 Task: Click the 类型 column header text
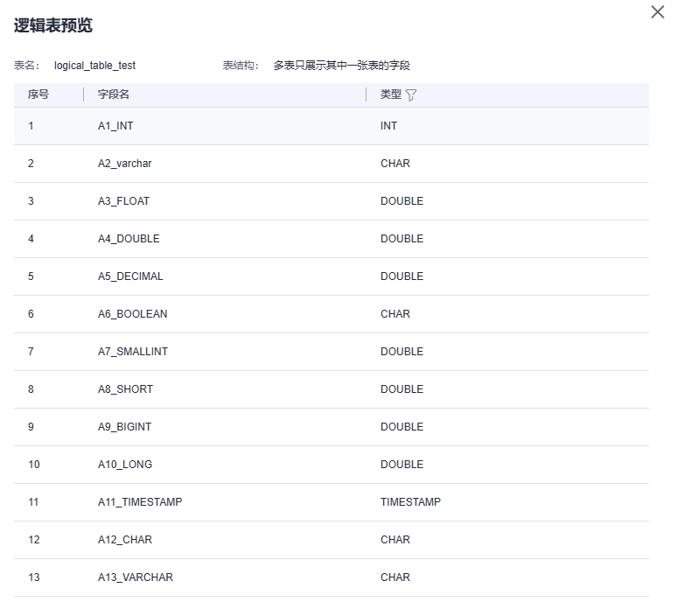[x=391, y=94]
